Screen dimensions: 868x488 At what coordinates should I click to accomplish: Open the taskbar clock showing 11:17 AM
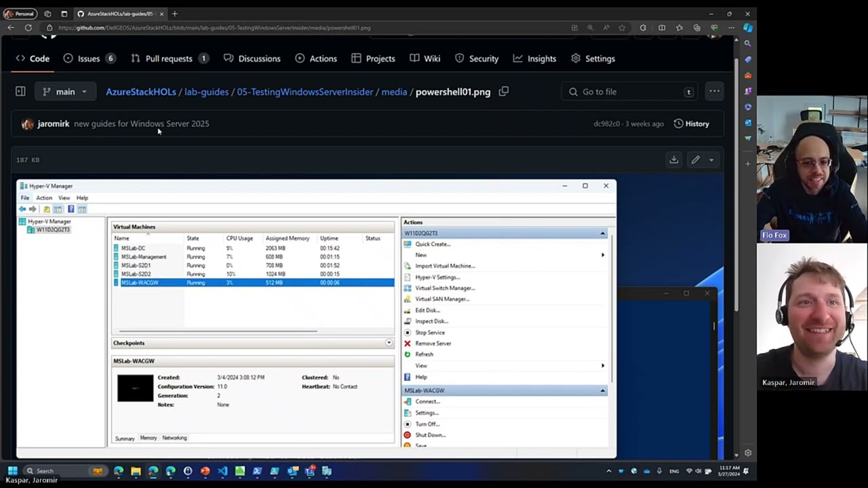click(728, 470)
